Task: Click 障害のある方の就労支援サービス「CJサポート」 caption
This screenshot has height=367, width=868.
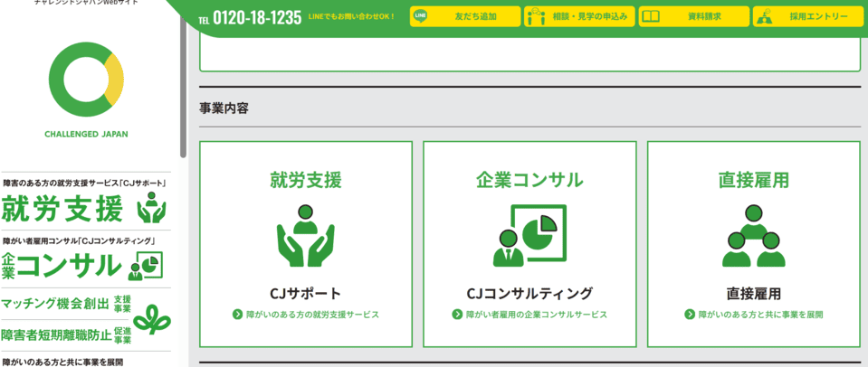Action: click(x=85, y=183)
